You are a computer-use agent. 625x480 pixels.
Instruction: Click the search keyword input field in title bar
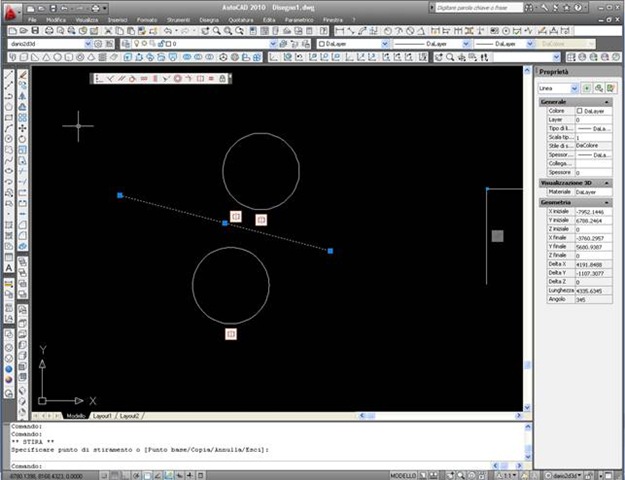(x=479, y=8)
